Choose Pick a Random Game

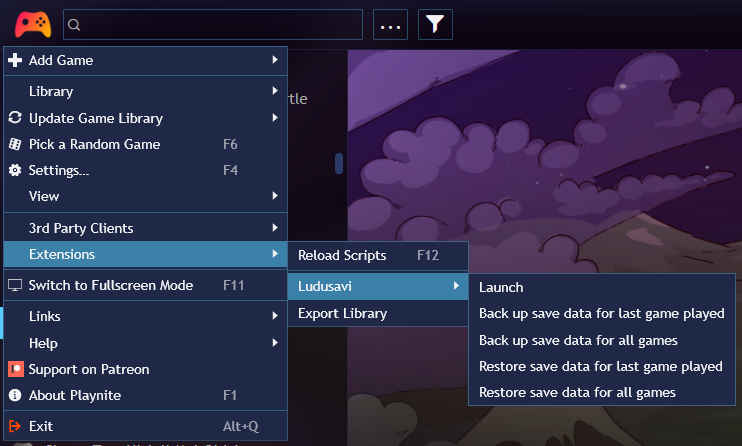[145, 144]
